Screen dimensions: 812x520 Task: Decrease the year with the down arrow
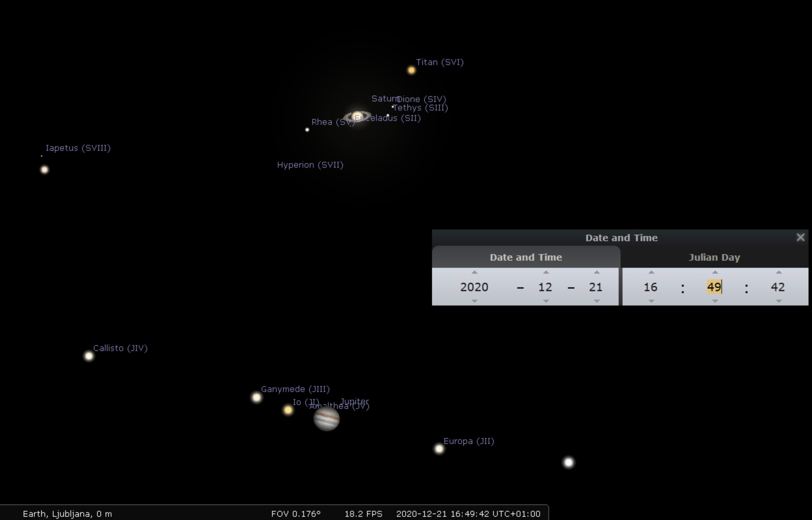click(474, 301)
